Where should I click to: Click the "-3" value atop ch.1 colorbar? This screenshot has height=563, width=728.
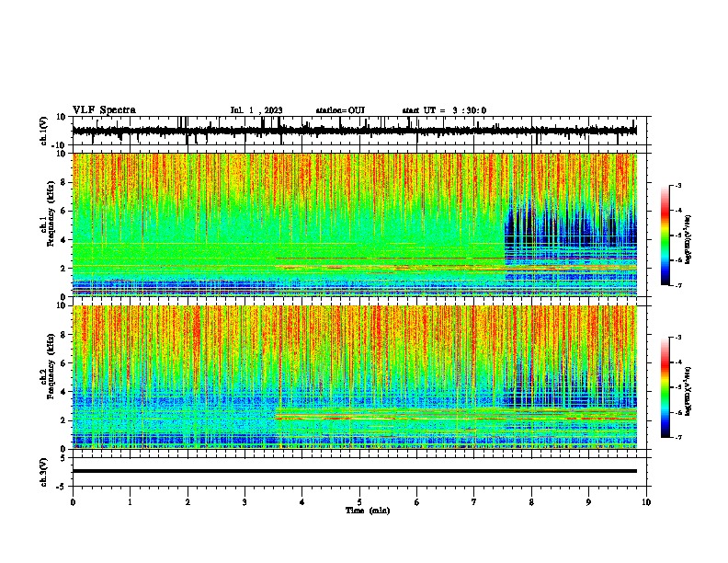tap(677, 186)
